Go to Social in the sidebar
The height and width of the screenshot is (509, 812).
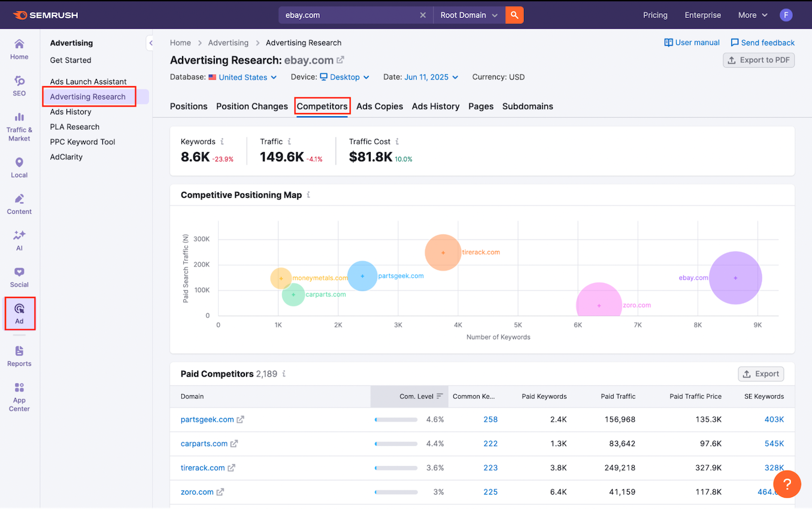(19, 277)
